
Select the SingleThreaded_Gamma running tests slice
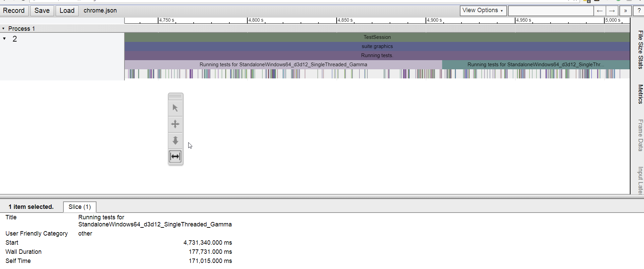(283, 65)
